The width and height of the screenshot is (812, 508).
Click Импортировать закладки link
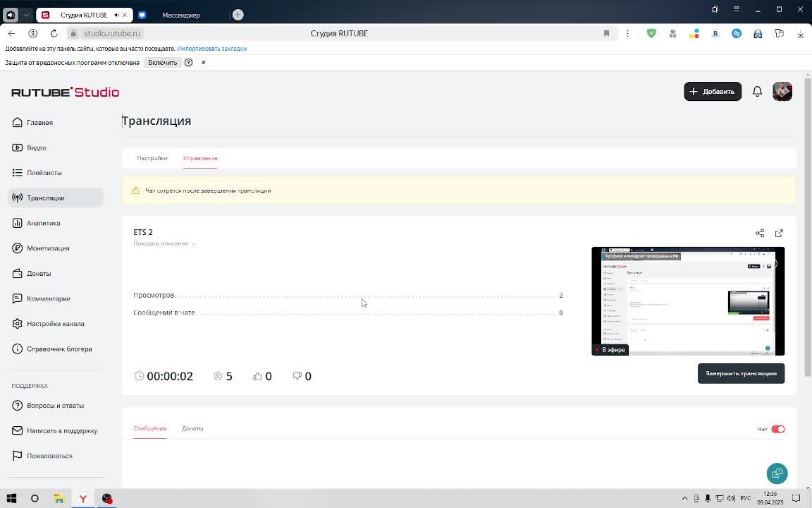(x=211, y=49)
